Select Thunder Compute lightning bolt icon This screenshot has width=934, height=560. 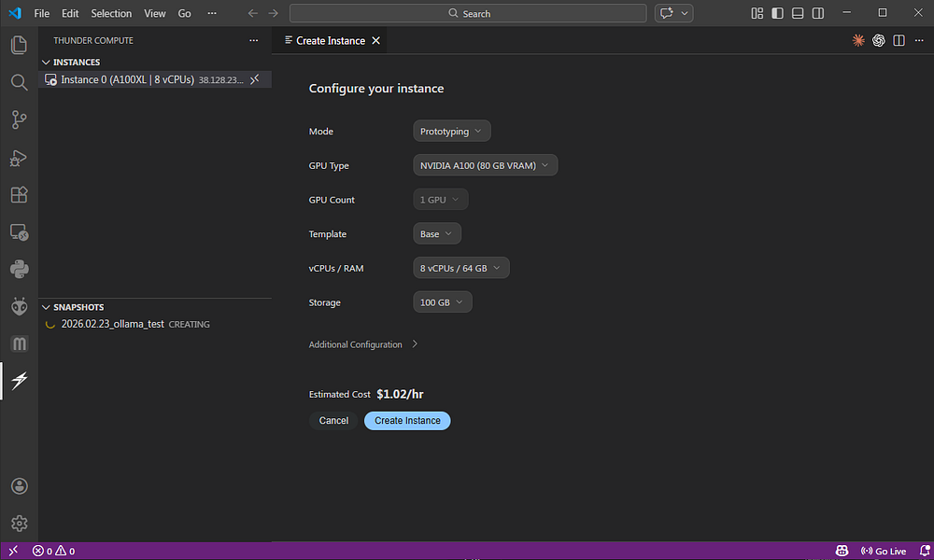coord(19,380)
